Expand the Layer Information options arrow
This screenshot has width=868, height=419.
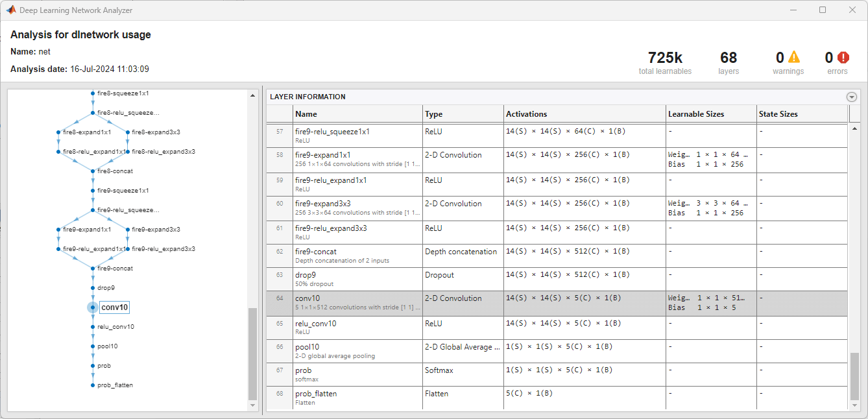pyautogui.click(x=852, y=97)
